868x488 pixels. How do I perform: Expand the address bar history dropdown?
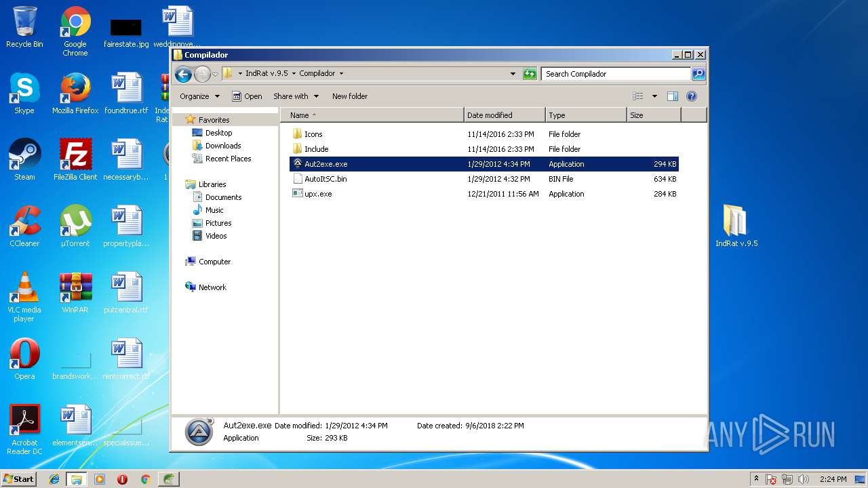coord(513,74)
